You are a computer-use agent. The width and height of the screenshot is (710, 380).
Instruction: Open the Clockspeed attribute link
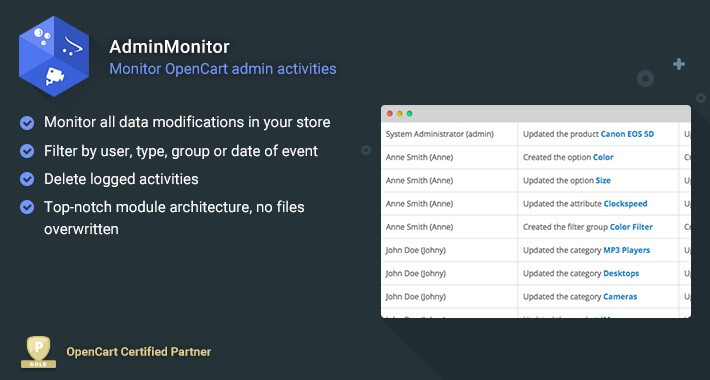coord(625,204)
